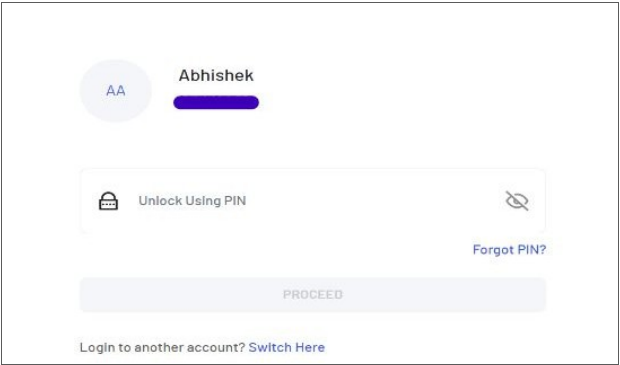
Task: Click the AA initials inside the avatar
Action: [x=115, y=91]
